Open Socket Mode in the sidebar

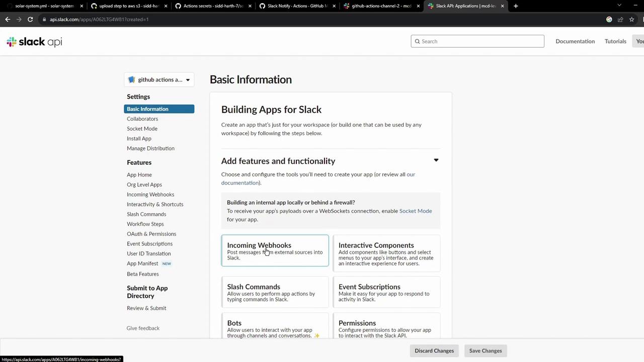[x=142, y=129]
